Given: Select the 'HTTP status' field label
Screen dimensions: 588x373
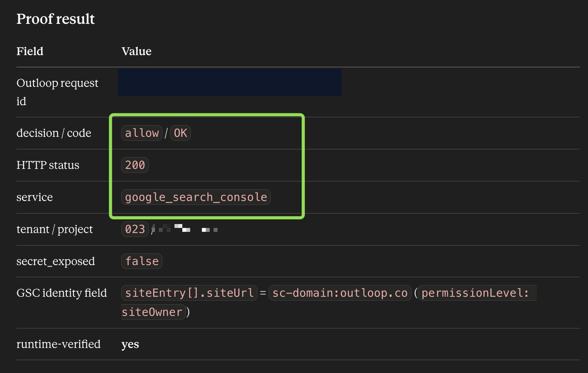Looking at the screenshot, I should [48, 165].
